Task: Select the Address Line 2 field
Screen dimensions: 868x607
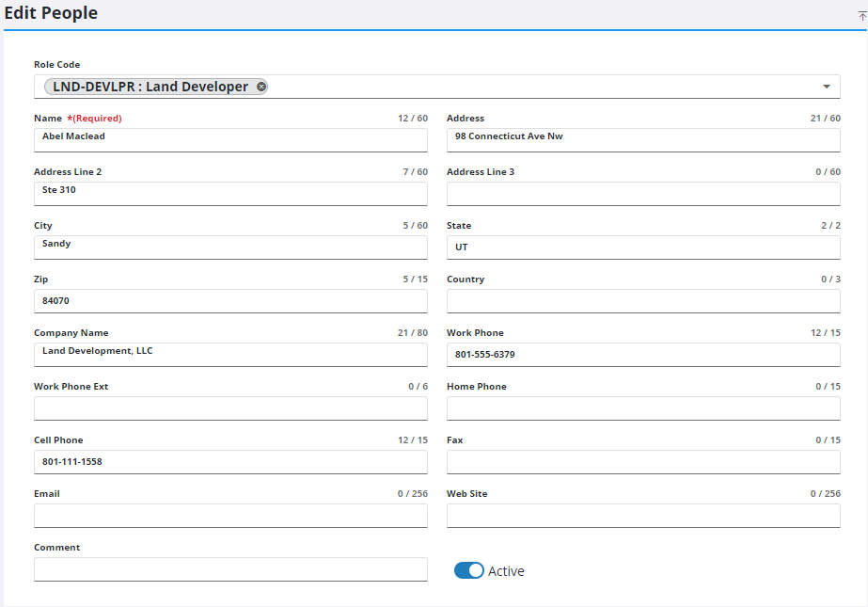Action: 230,193
